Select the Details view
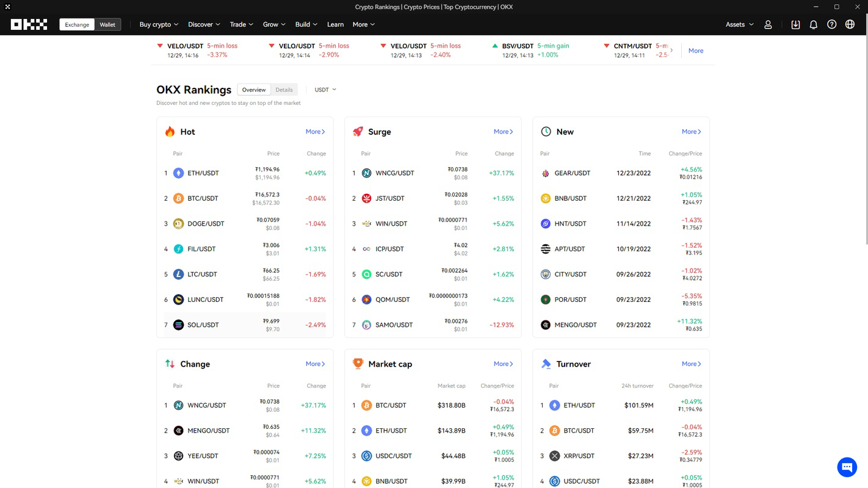Screen dimensions: 868x488 284,90
